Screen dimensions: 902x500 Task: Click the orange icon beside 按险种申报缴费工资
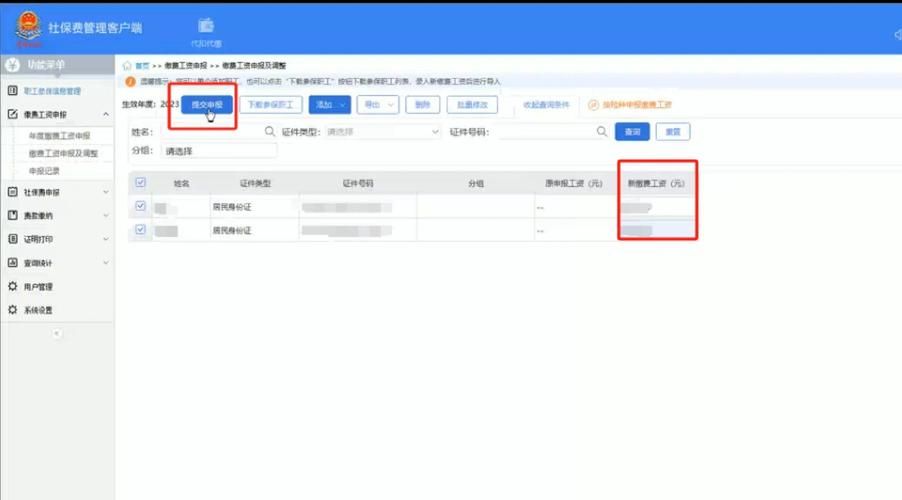pyautogui.click(x=593, y=105)
